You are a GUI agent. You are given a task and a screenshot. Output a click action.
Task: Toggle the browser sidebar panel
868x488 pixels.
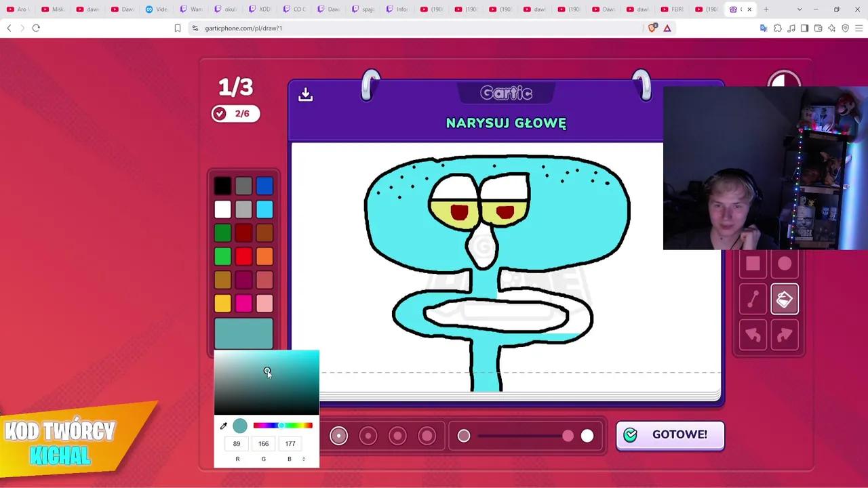point(804,28)
